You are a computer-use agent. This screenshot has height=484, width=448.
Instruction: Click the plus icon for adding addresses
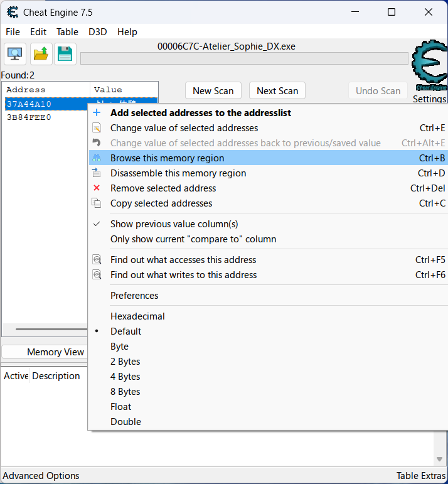pos(97,113)
